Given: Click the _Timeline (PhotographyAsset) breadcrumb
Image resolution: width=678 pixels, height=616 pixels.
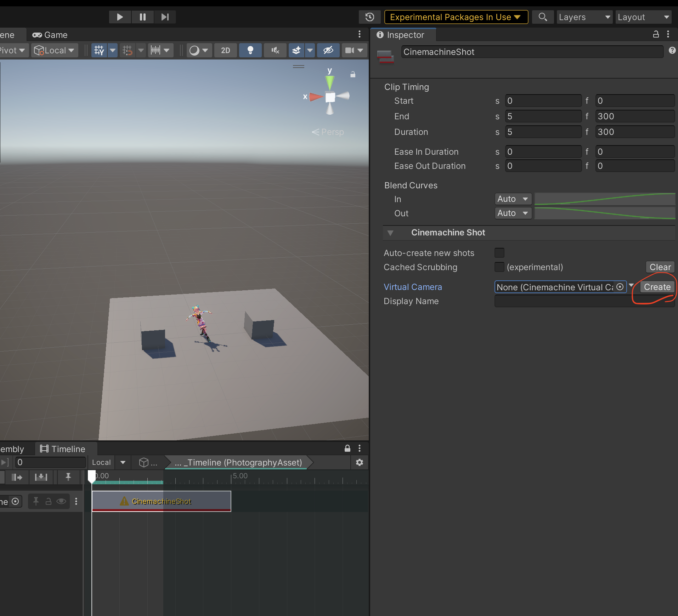Looking at the screenshot, I should (239, 462).
